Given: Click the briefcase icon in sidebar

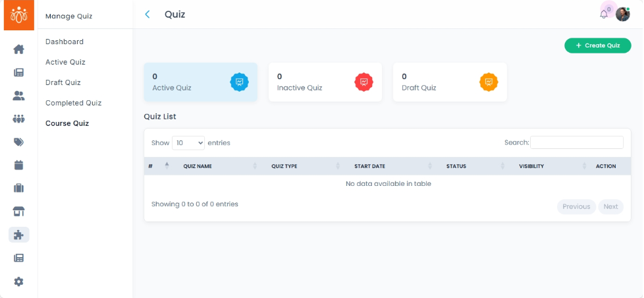Looking at the screenshot, I should [18, 189].
